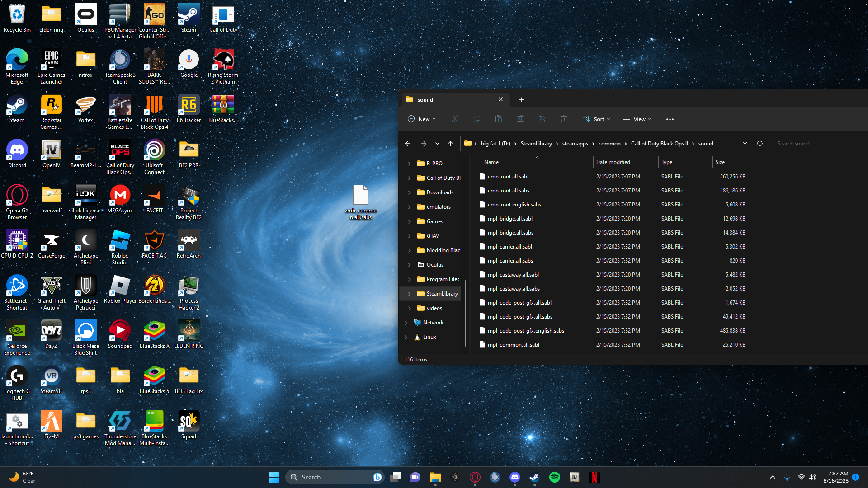Sort files by the Type column header
868x488 pixels.
[685, 162]
